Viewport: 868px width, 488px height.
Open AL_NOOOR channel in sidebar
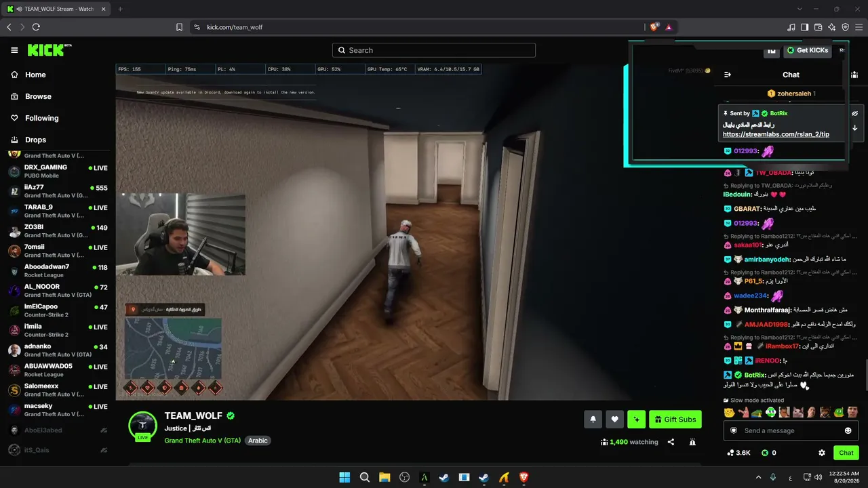click(58, 291)
